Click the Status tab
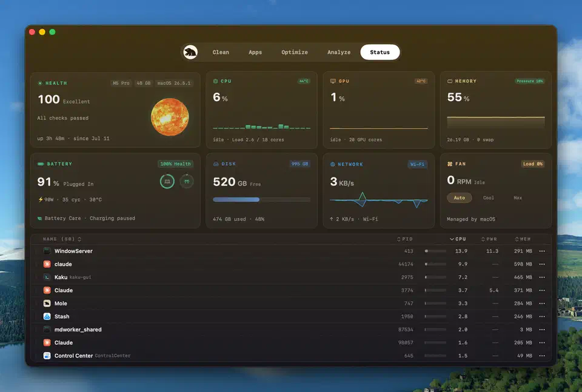 tap(380, 52)
